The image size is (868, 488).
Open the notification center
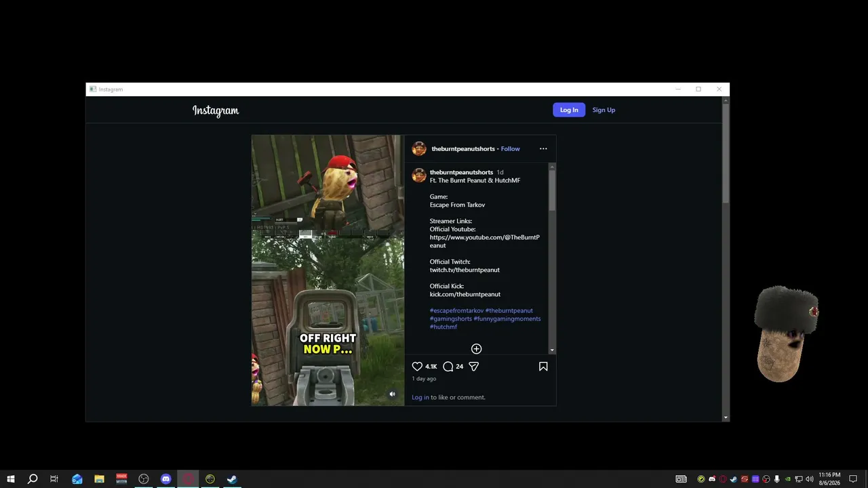[x=853, y=479]
